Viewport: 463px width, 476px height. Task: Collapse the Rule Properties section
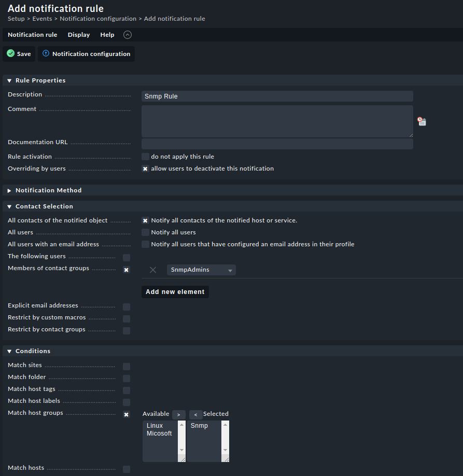[9, 80]
